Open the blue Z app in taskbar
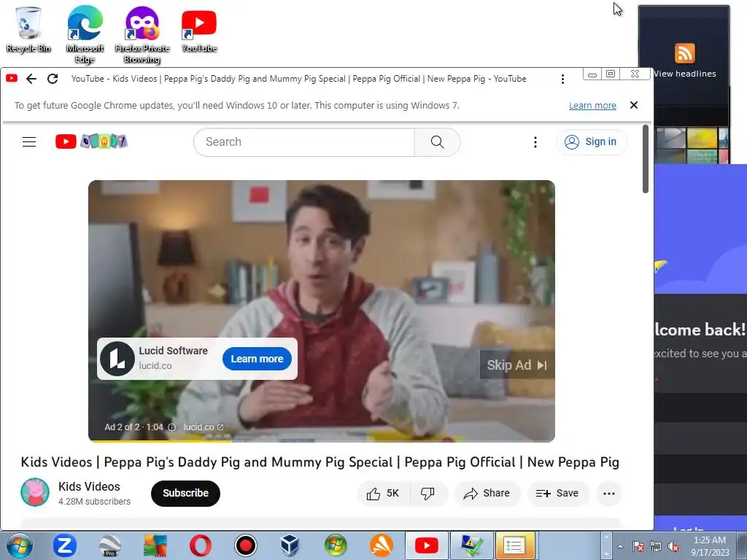Image resolution: width=747 pixels, height=560 pixels. pyautogui.click(x=65, y=545)
